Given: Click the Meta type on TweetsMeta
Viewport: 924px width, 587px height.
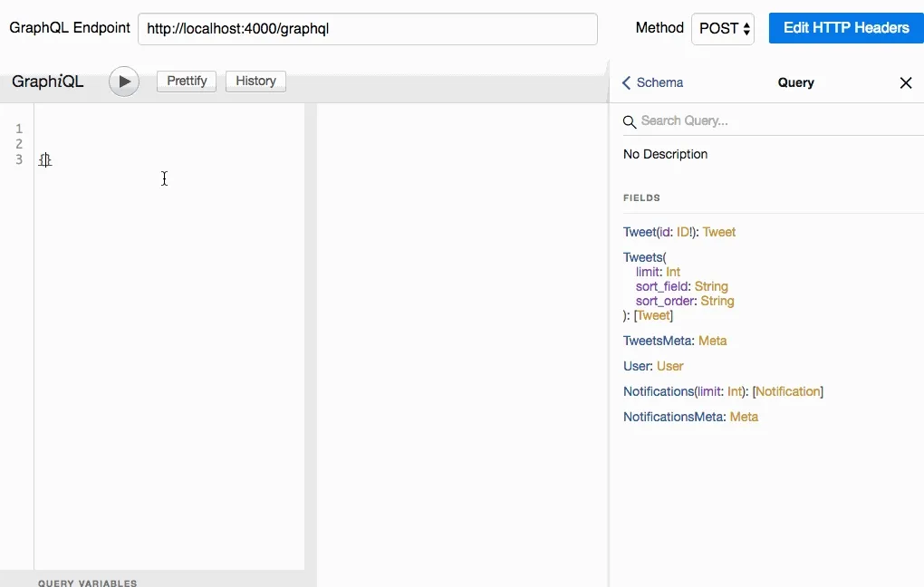Looking at the screenshot, I should (x=713, y=341).
